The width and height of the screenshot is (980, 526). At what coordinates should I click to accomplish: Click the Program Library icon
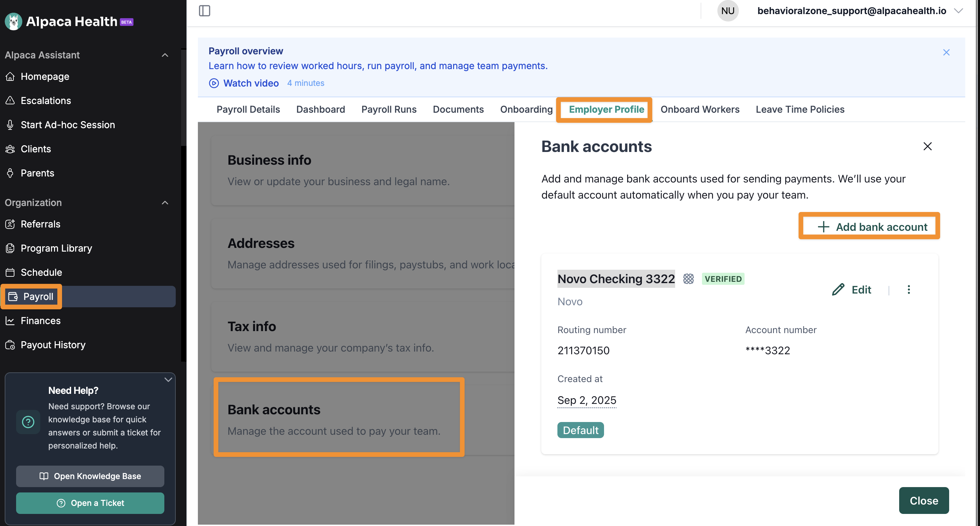[x=10, y=248]
